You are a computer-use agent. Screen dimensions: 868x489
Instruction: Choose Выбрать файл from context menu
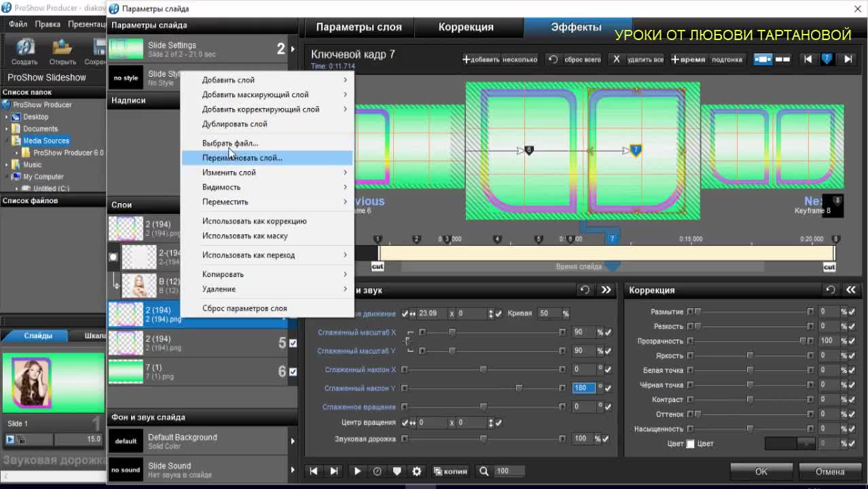(267, 143)
